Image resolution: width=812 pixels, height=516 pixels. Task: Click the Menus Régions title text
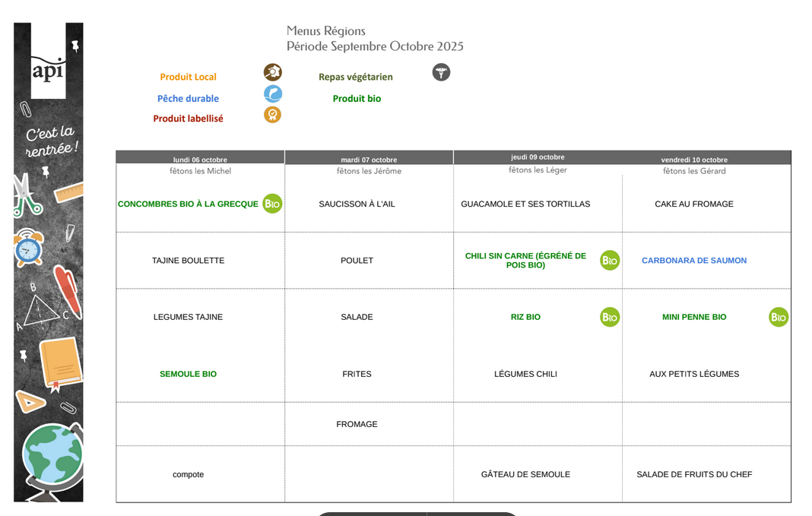tap(325, 31)
